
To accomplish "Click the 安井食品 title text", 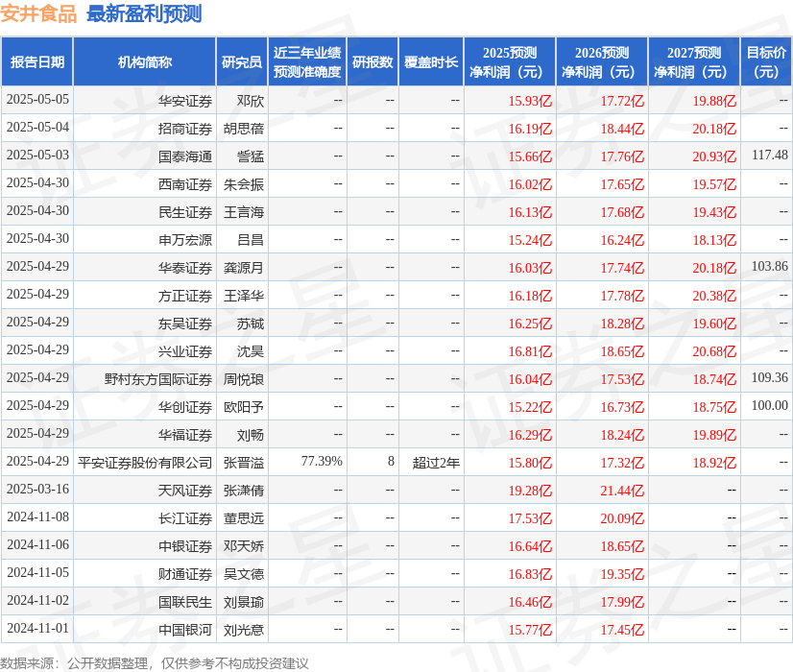I will point(38,13).
